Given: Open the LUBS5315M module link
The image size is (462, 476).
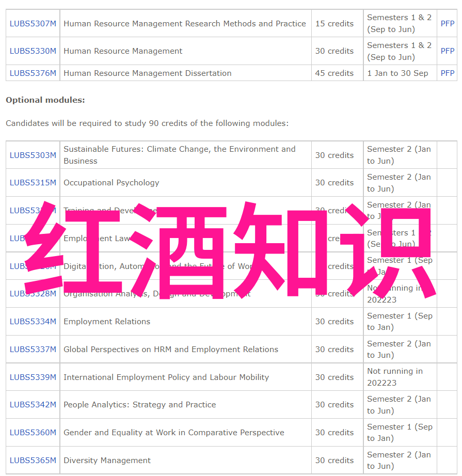Looking at the screenshot, I should pyautogui.click(x=33, y=182).
